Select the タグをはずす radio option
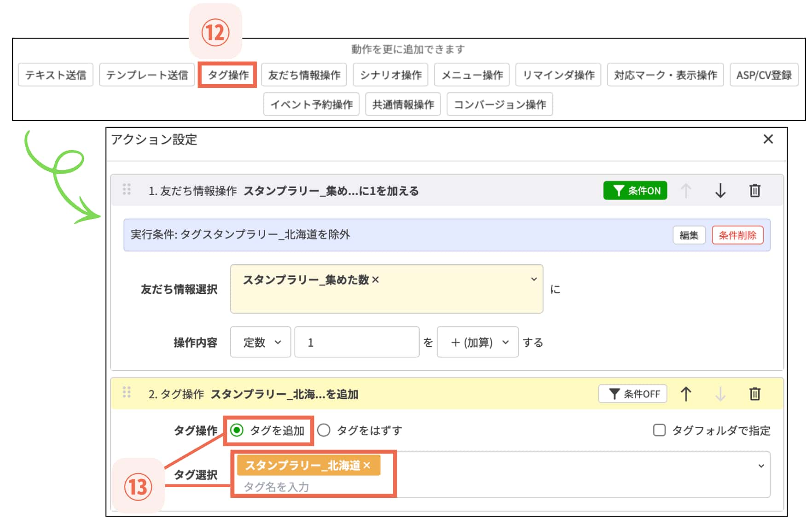 tap(324, 431)
